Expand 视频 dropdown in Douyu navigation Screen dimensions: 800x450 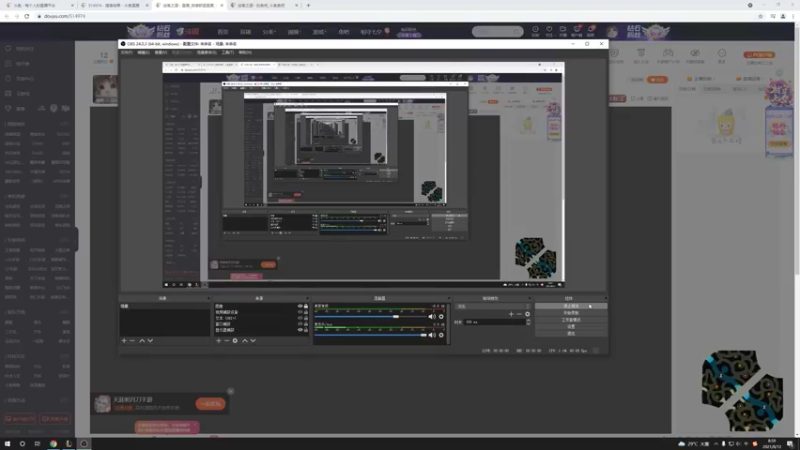(x=293, y=32)
